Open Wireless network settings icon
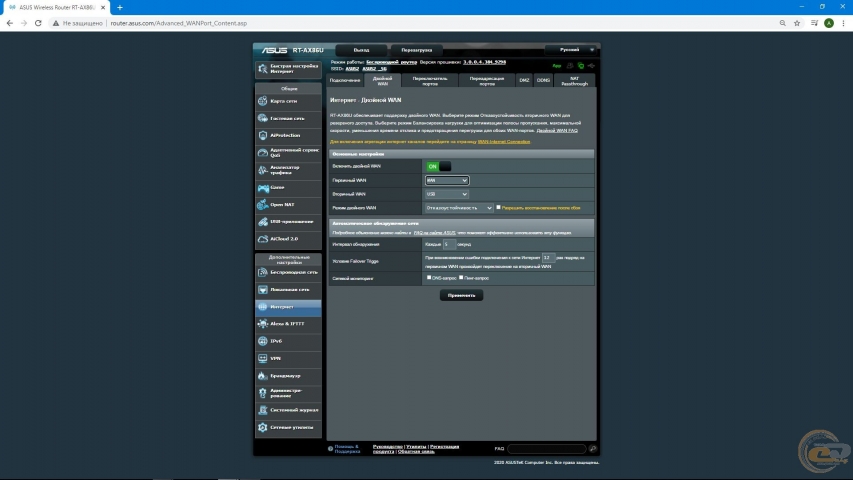This screenshot has width=853, height=480. (x=263, y=272)
